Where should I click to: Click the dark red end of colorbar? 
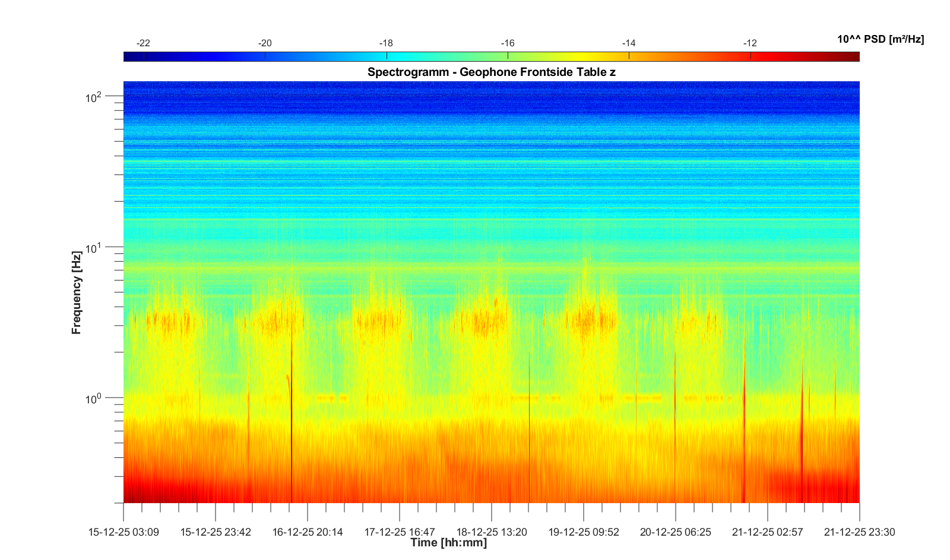(x=852, y=57)
